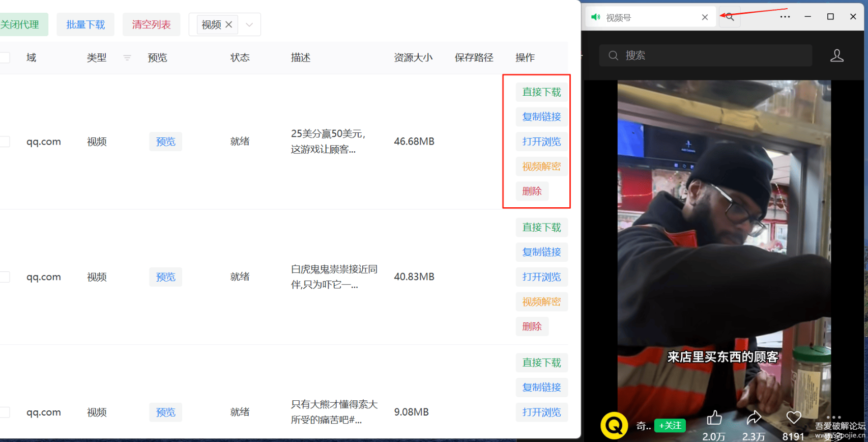This screenshot has width=868, height=442.
Task: Remove the 视频 filter tag
Action: tap(229, 24)
